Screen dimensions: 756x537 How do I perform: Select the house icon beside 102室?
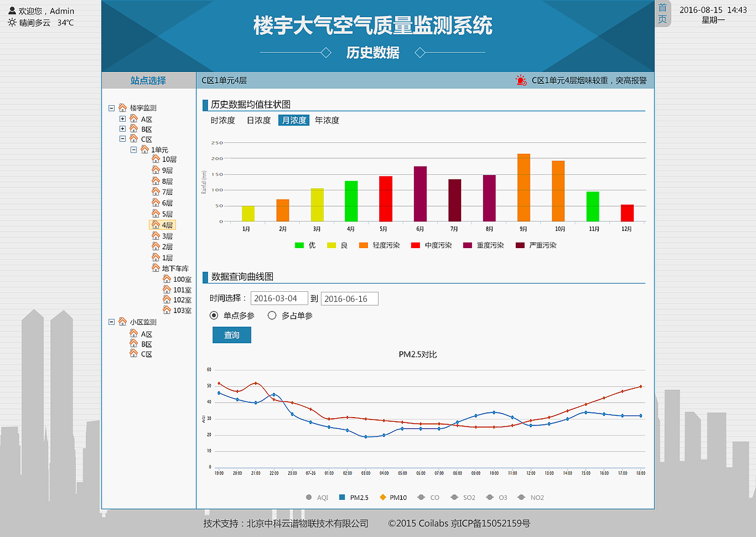coord(167,300)
